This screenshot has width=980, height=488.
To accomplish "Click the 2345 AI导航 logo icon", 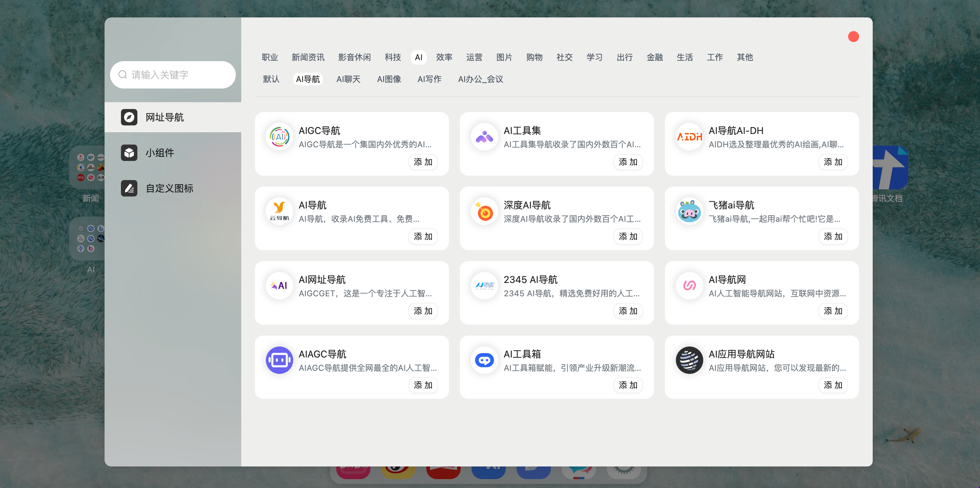I will click(484, 286).
